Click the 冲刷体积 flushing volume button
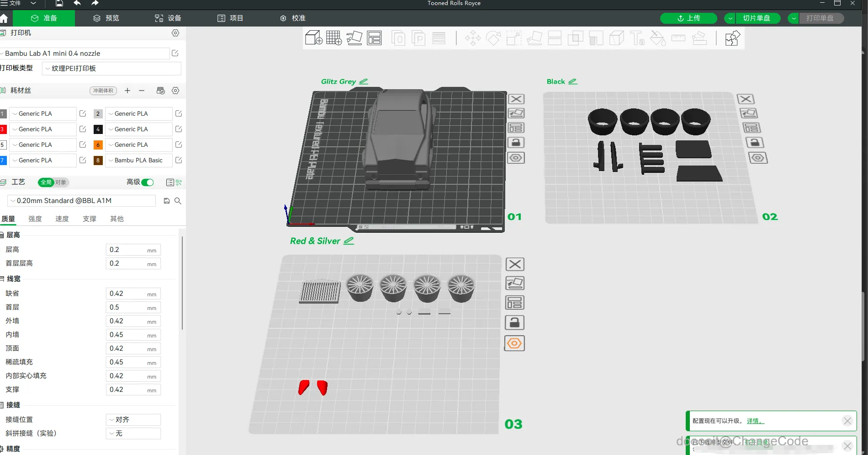868x455 pixels. 103,91
